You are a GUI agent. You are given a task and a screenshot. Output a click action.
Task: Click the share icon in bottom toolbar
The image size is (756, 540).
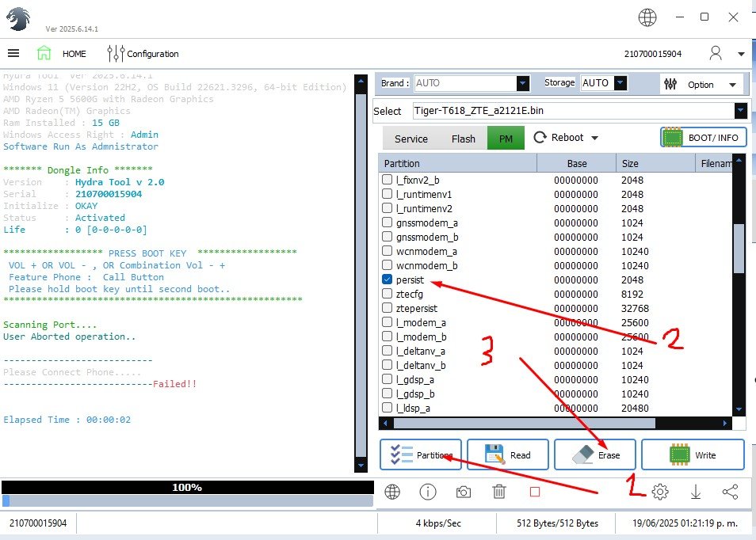click(x=730, y=492)
